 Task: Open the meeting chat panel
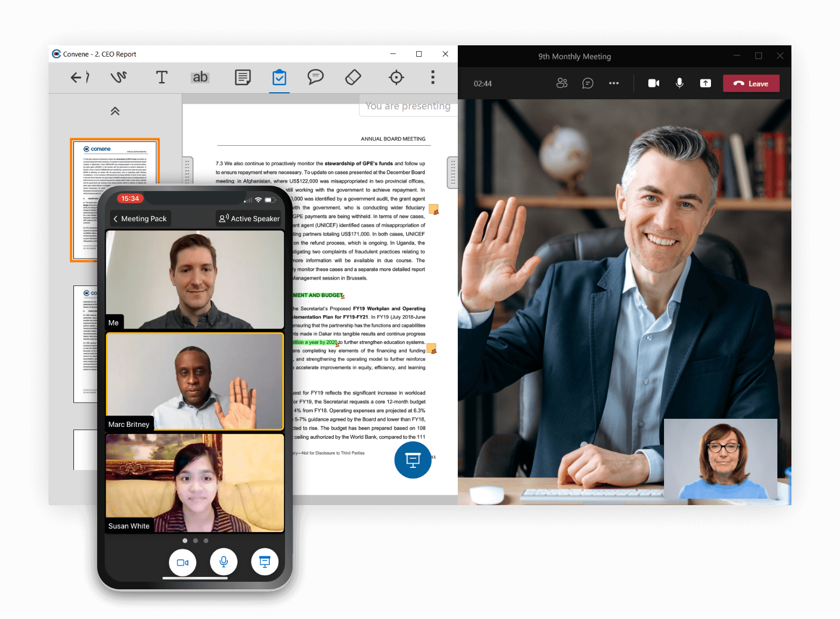click(x=588, y=83)
